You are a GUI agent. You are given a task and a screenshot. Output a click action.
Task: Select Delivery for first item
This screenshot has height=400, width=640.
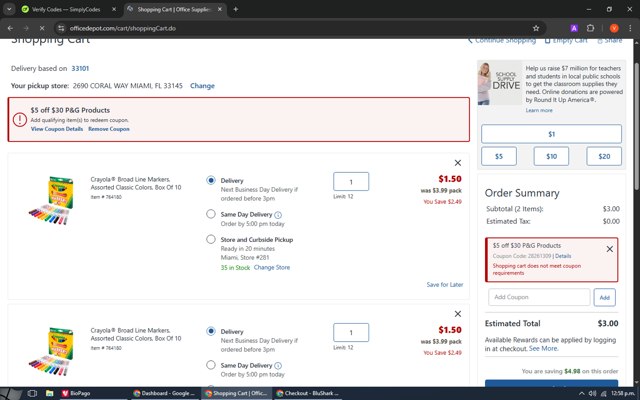211,180
